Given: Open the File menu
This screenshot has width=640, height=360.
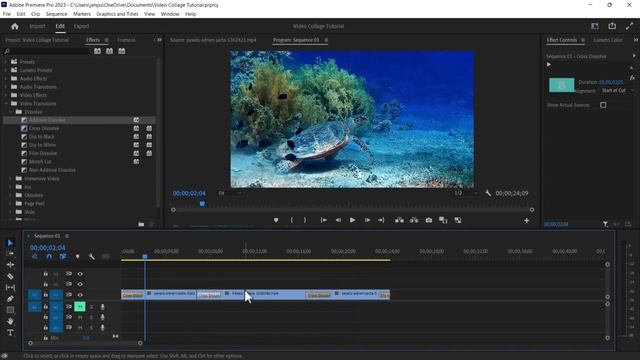Looking at the screenshot, I should (7, 14).
